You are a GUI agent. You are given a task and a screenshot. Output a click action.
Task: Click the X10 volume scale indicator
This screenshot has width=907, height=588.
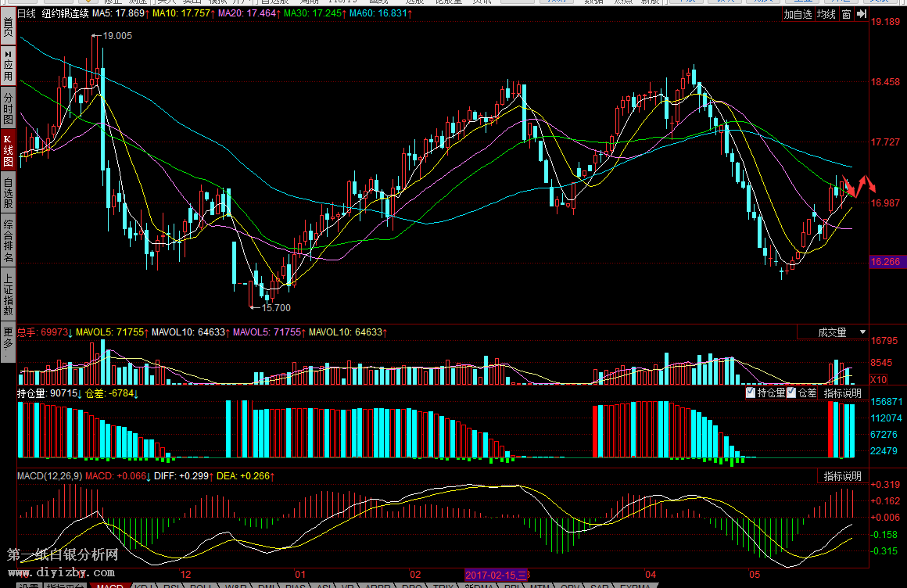coord(878,379)
